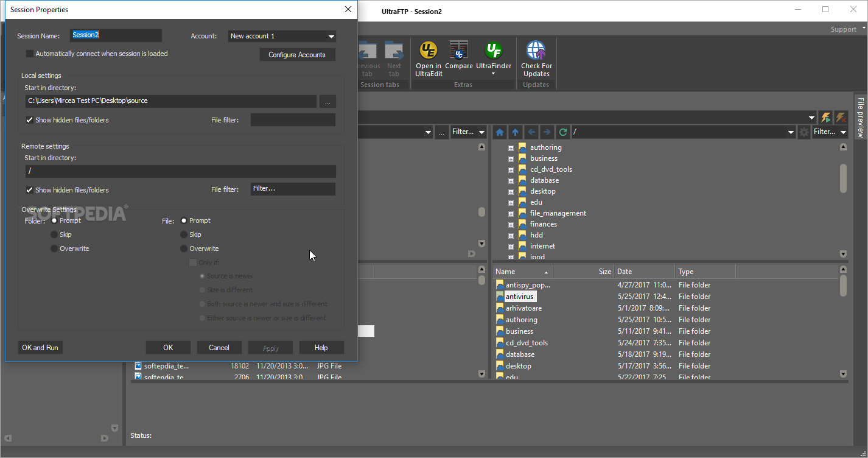Click the local browse (...) button behind dialog

point(442,132)
